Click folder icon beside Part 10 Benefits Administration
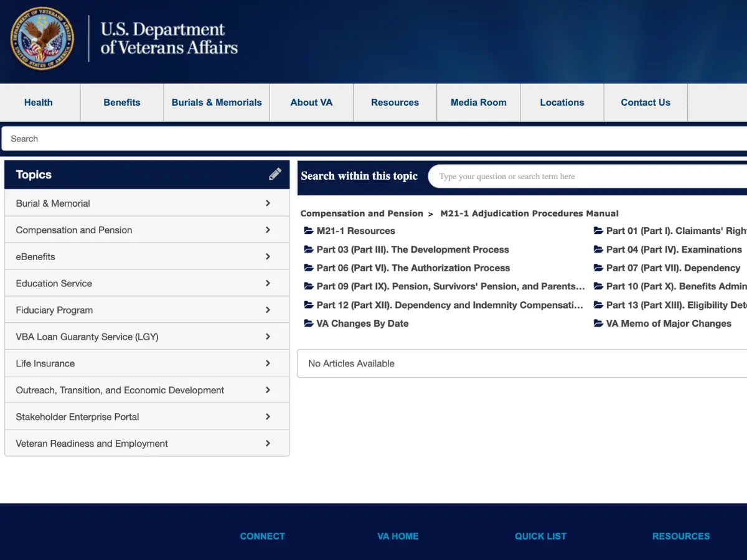The height and width of the screenshot is (560, 747). [599, 286]
